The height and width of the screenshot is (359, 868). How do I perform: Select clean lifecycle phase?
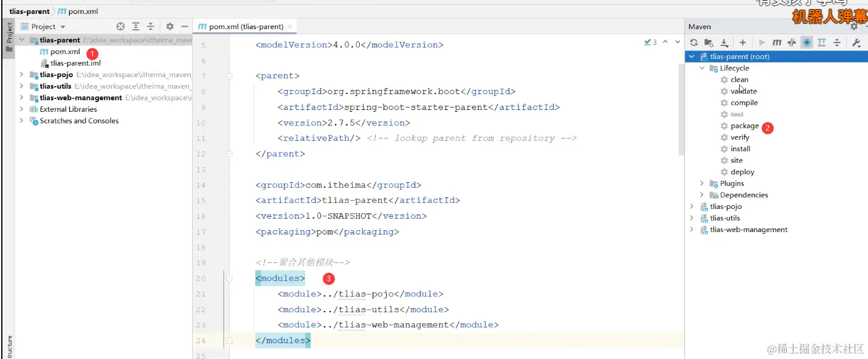[739, 80]
